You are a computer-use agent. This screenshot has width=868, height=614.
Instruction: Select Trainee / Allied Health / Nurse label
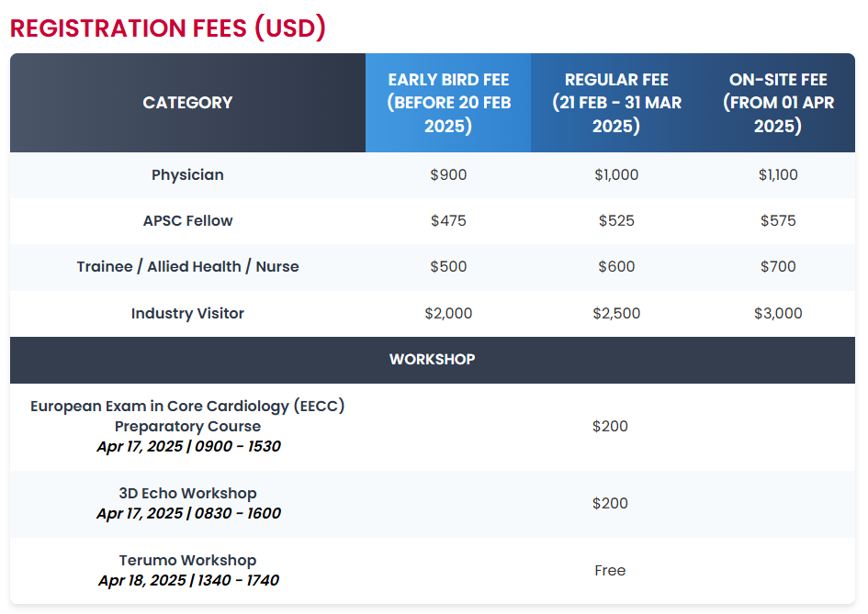tap(187, 267)
